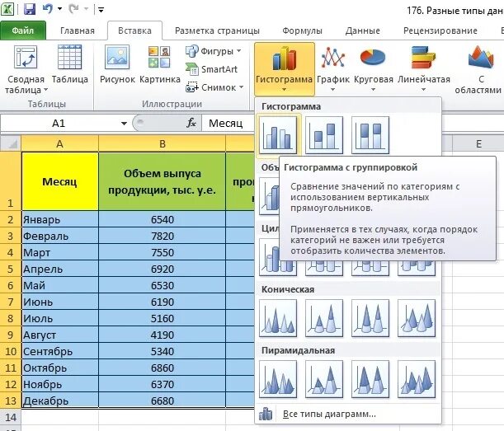Open the Картинка clip art tool

pyautogui.click(x=160, y=64)
